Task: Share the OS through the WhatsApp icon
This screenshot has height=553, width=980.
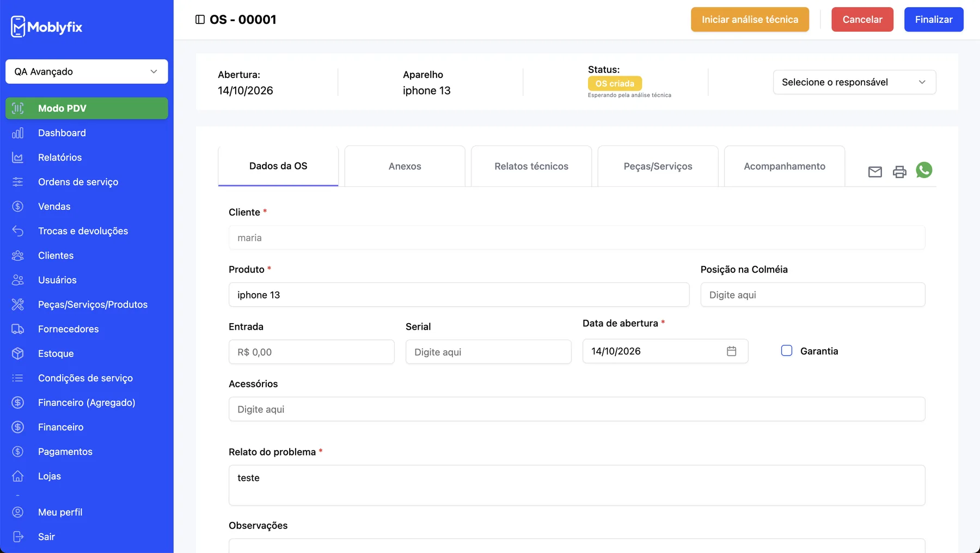Action: point(924,170)
